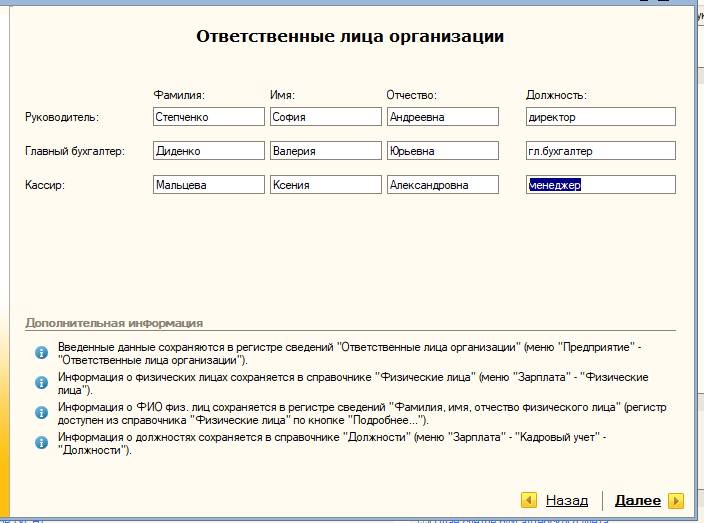Click the info icon beside 'Информация о физических лицах'

click(x=41, y=382)
